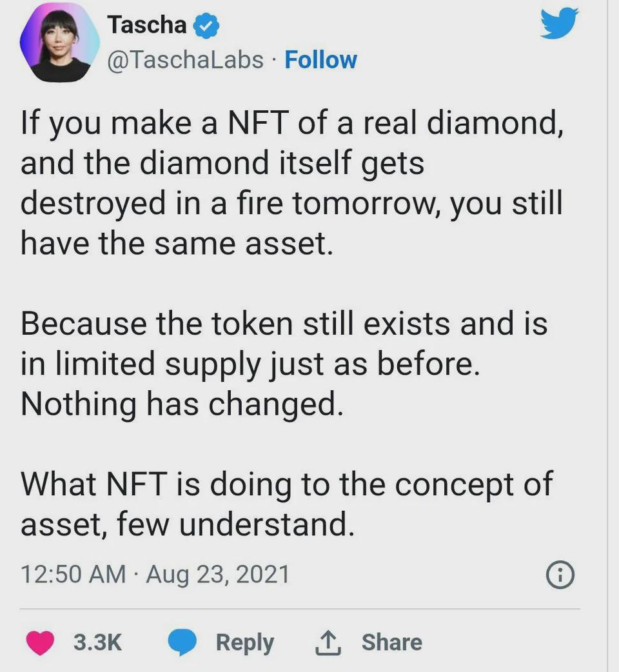
Task: Click the share upload arrow icon
Action: click(x=328, y=642)
